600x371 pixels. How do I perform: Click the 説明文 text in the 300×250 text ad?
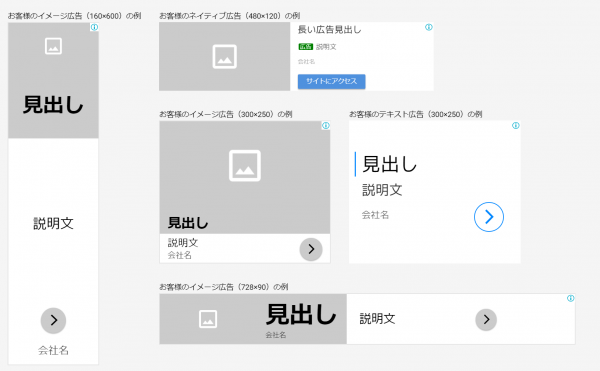(x=382, y=190)
